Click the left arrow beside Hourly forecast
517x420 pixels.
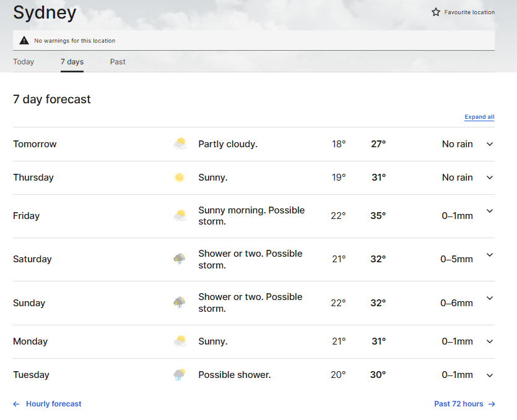point(16,404)
